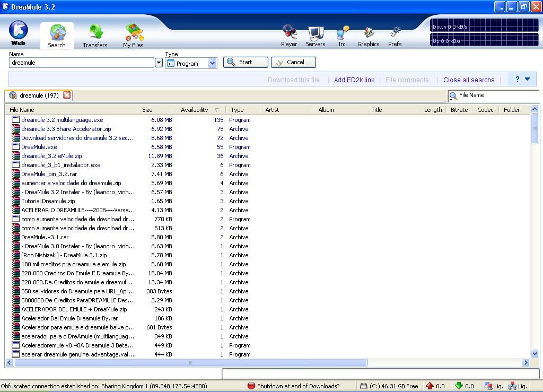Image resolution: width=543 pixels, height=392 pixels.
Task: Click File comments link
Action: pos(407,80)
